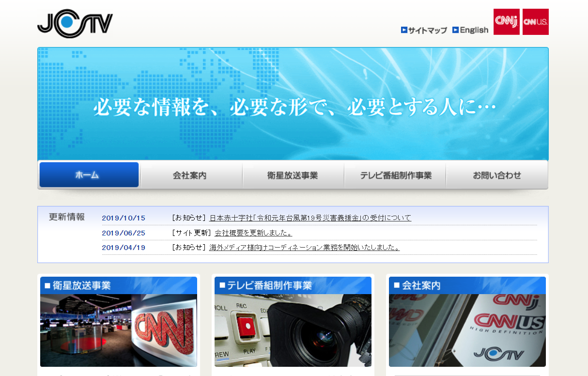Go to 会社案内 in navigation bar

click(190, 175)
